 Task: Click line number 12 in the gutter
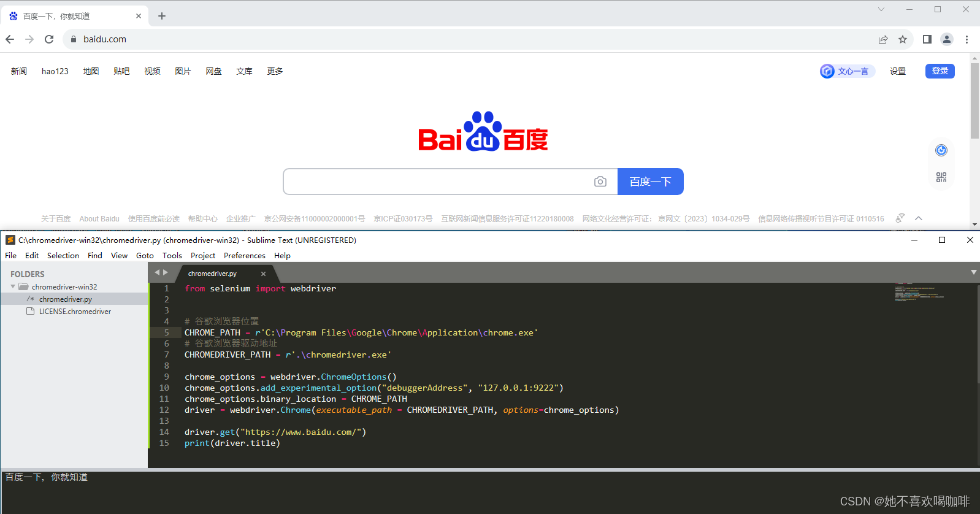164,410
